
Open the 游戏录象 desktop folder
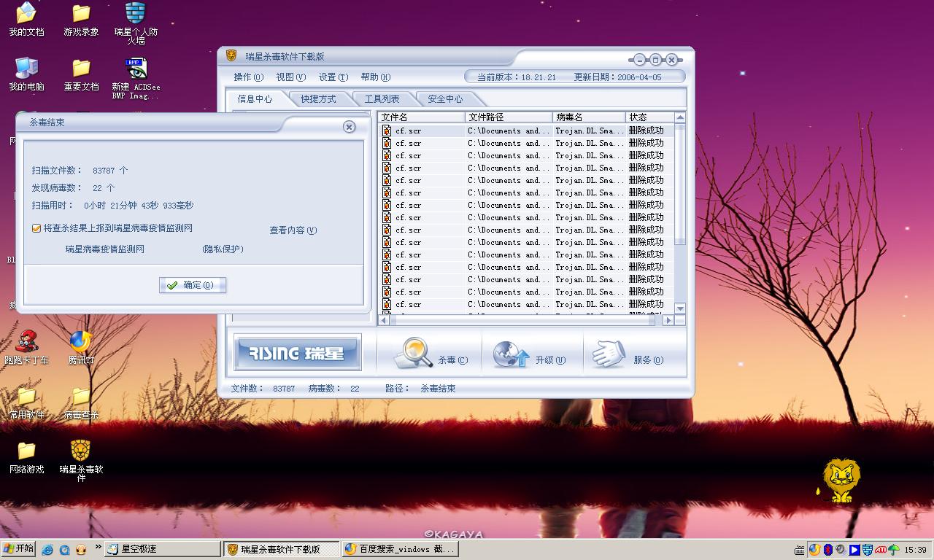tap(81, 20)
